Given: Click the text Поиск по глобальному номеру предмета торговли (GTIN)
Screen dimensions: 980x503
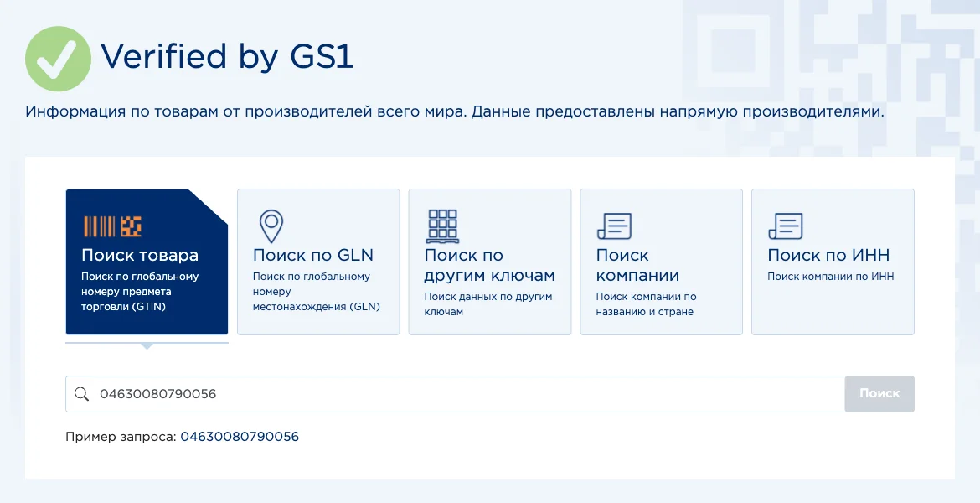Looking at the screenshot, I should coord(140,292).
